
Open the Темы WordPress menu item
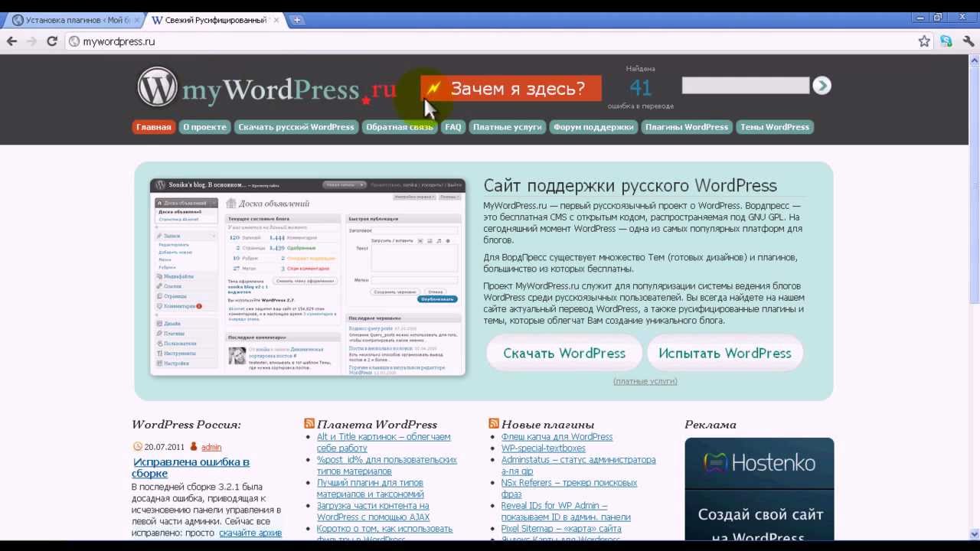[x=774, y=127]
